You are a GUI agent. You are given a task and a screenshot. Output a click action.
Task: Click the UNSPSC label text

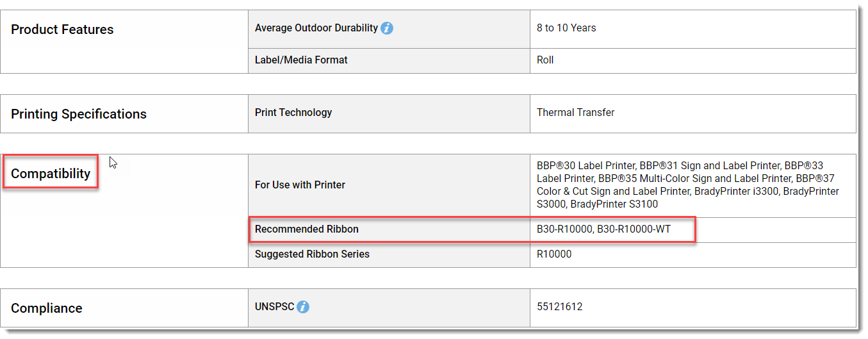274,307
